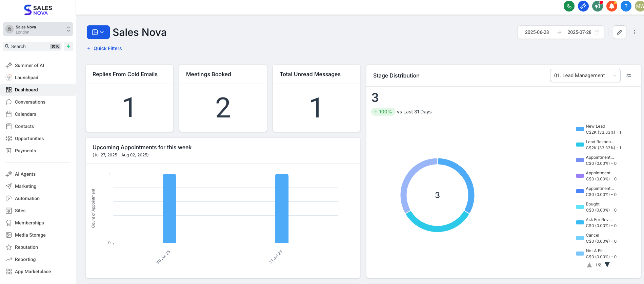Click the Not A Fit legend swatch
The image size is (644, 284).
[580, 254]
